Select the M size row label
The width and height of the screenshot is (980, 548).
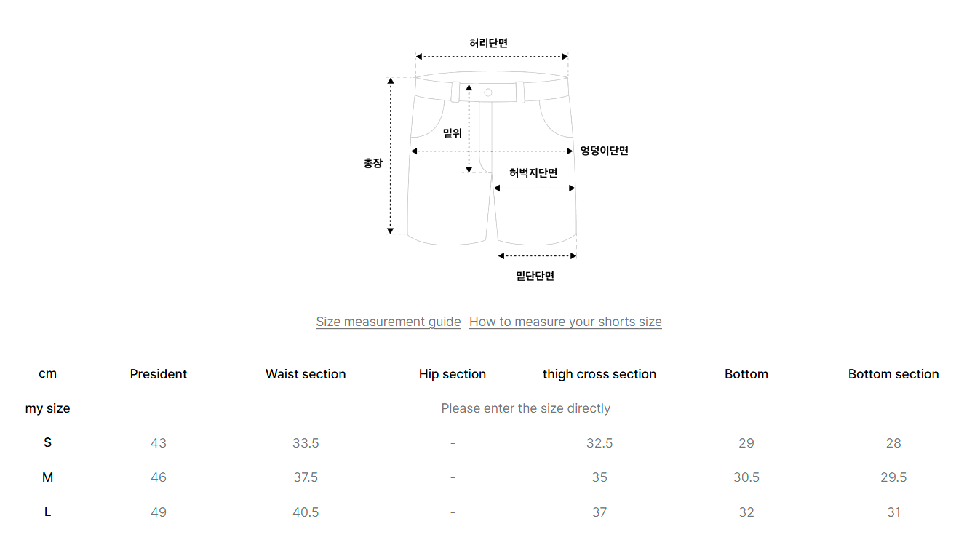tap(48, 477)
